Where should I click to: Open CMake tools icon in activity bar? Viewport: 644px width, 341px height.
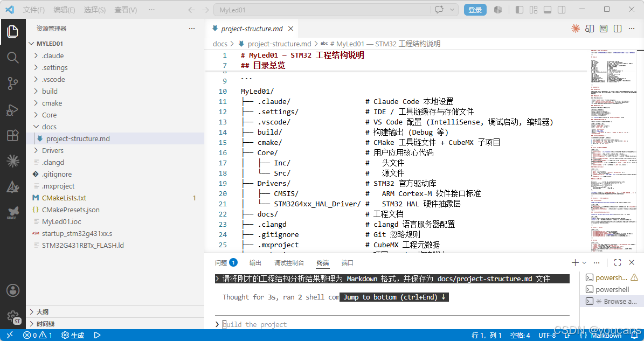[13, 187]
